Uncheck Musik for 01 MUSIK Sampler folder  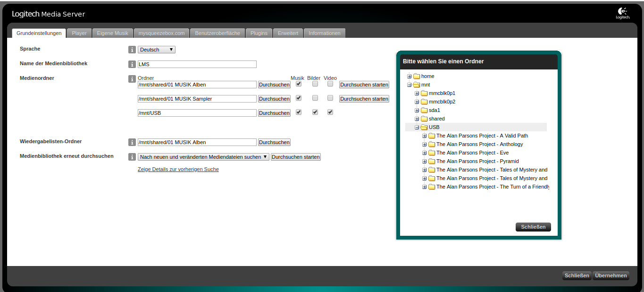[x=299, y=98]
